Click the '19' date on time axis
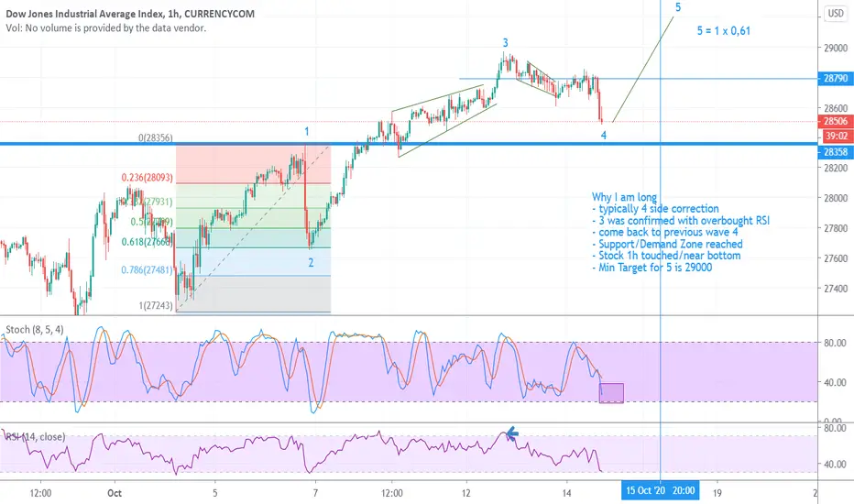The width and height of the screenshot is (854, 504). [x=717, y=493]
